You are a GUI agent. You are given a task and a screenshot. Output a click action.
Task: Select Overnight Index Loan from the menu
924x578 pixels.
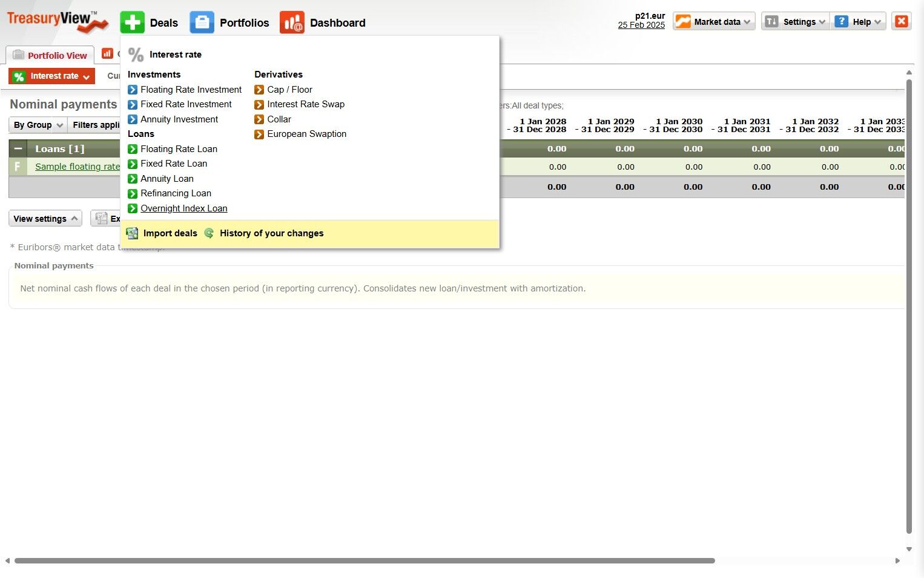tap(184, 208)
